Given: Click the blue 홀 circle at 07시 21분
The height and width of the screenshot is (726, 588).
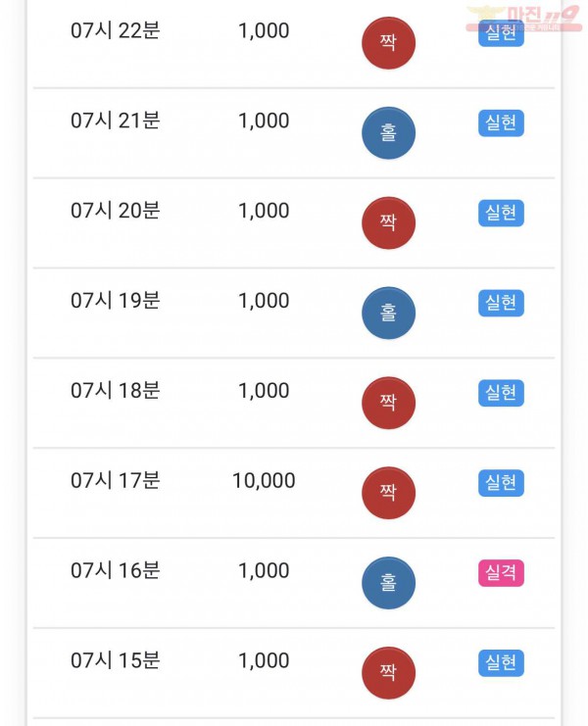Looking at the screenshot, I should (388, 133).
